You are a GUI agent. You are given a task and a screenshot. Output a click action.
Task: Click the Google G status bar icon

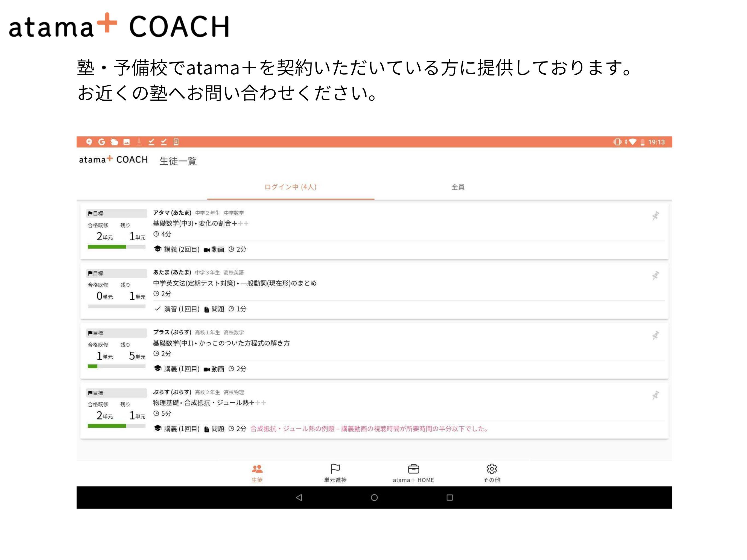pos(101,142)
